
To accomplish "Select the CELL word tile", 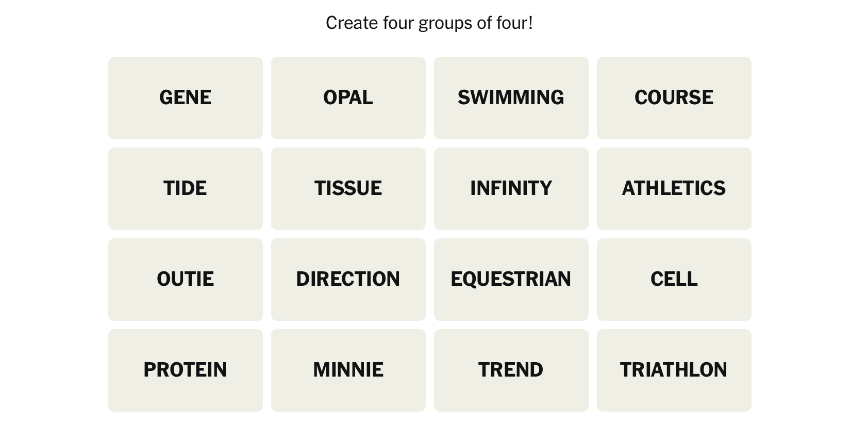I will 674,279.
